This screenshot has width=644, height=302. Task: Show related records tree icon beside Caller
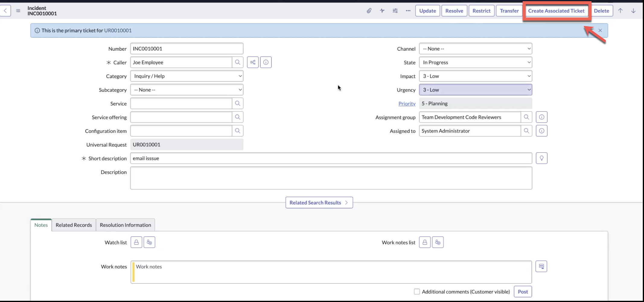coord(253,62)
